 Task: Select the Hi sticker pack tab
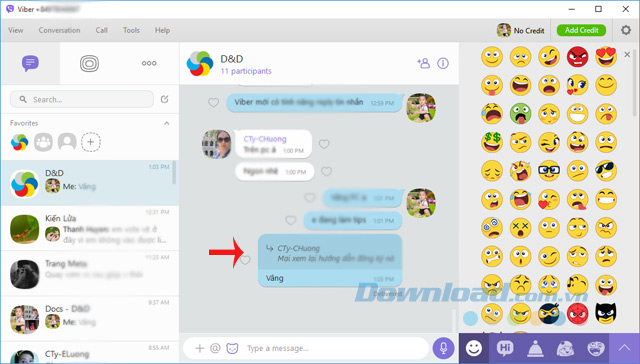pyautogui.click(x=505, y=348)
